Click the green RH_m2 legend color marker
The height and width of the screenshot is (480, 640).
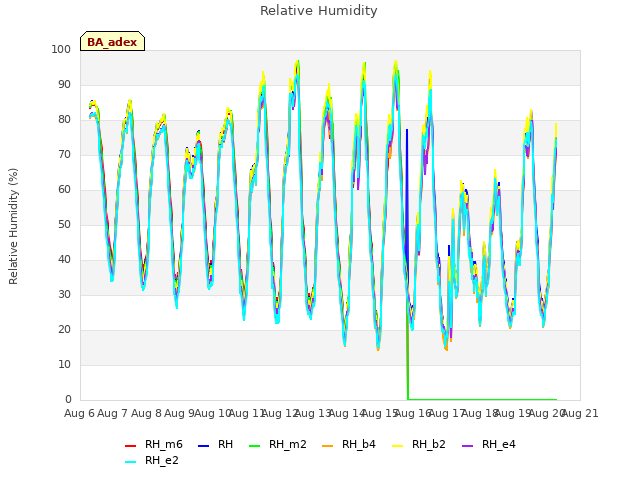coord(254,446)
